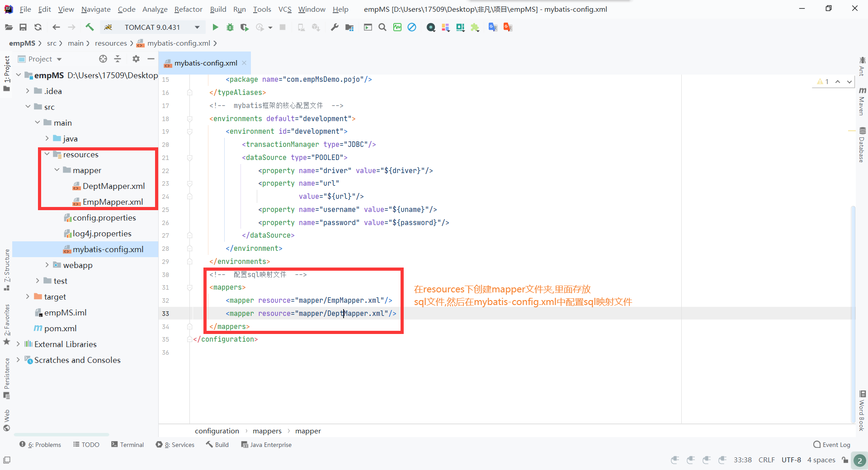The width and height of the screenshot is (868, 470).
Task: Click the Open folder toolbar icon
Action: 9,27
